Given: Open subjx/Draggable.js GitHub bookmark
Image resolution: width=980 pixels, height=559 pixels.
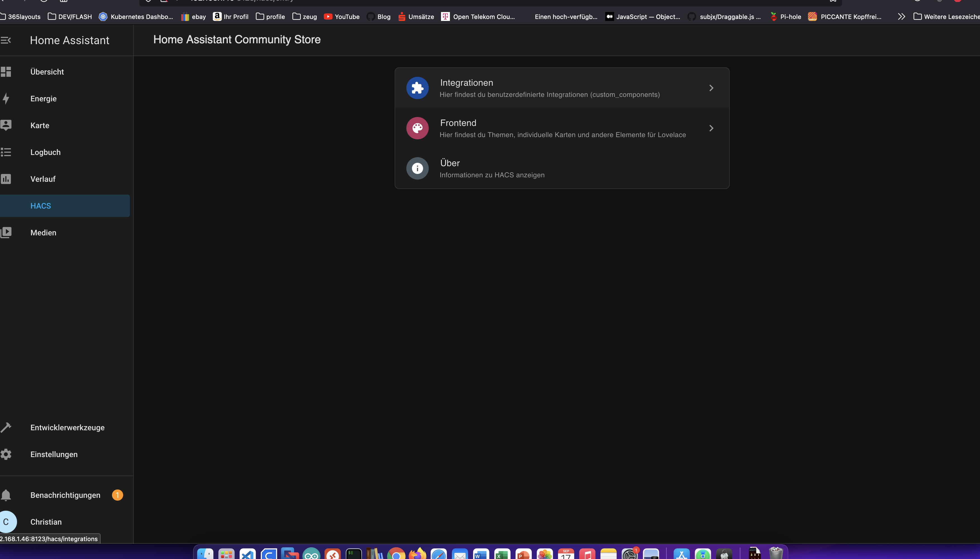Looking at the screenshot, I should coord(724,16).
